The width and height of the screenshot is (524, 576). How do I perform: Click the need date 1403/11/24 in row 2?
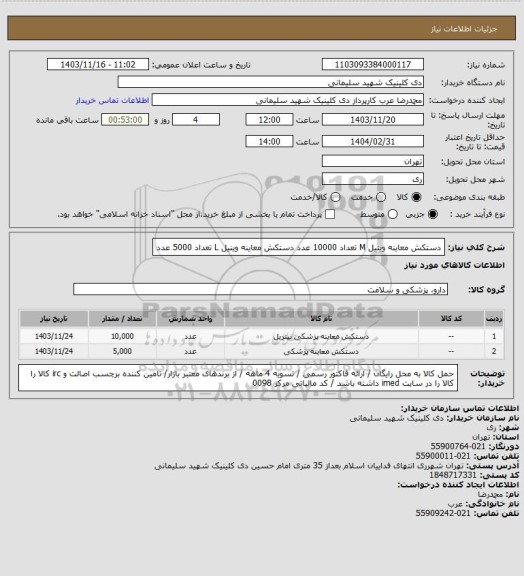click(54, 351)
